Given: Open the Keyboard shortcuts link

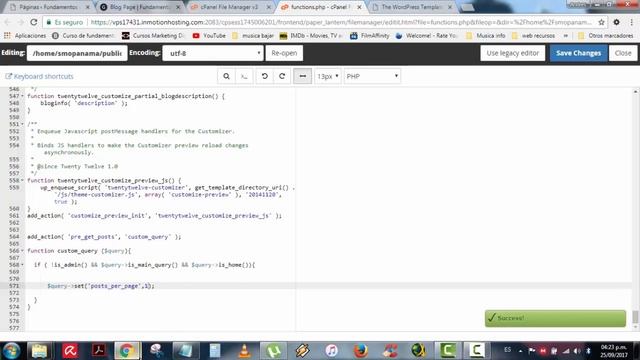Looking at the screenshot, I should [x=40, y=76].
